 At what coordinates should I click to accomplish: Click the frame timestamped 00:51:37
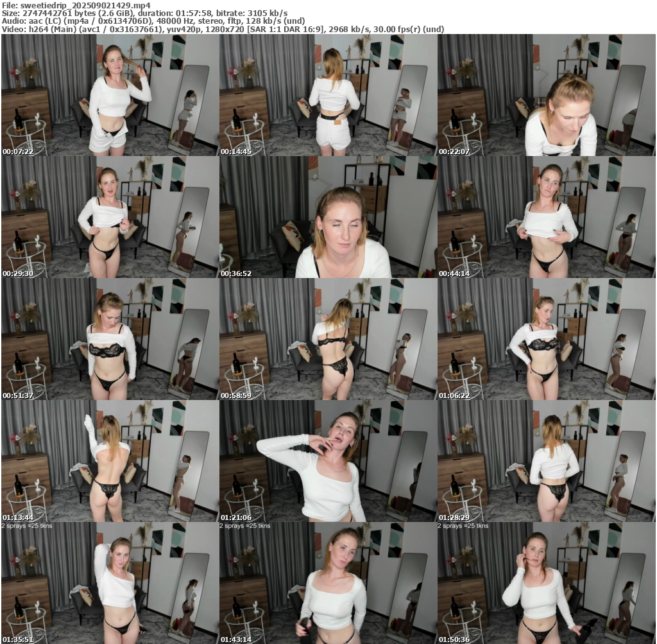110,339
